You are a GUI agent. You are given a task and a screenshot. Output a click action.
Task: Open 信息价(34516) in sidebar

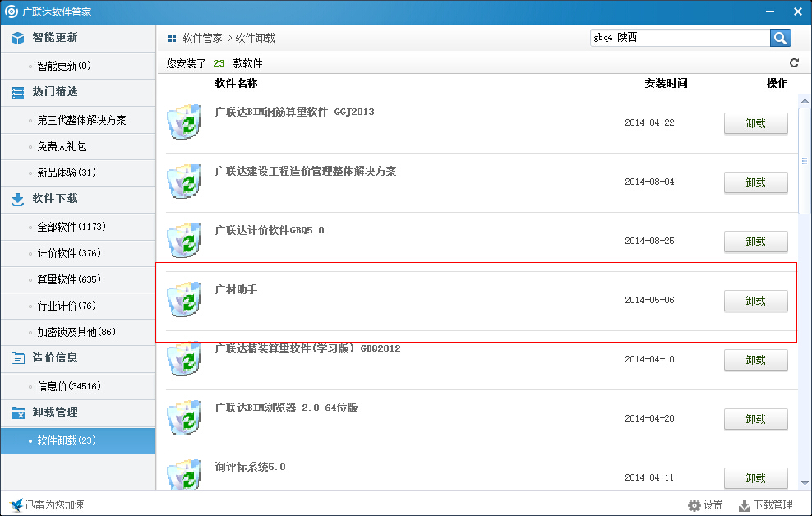coord(78,386)
